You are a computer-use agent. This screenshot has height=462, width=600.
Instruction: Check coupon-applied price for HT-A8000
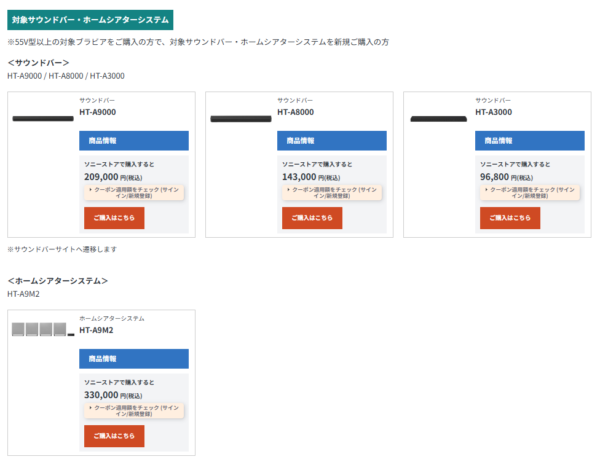point(334,192)
